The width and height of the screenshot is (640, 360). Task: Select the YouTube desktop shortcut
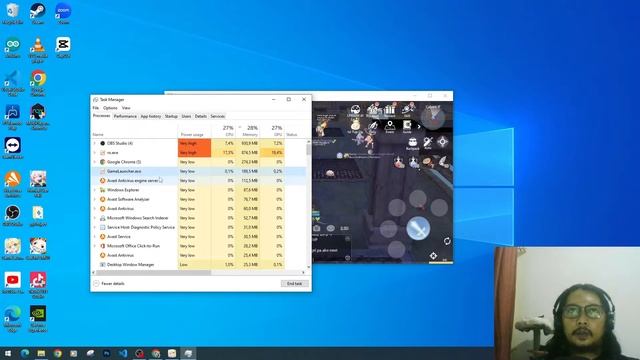click(13, 282)
